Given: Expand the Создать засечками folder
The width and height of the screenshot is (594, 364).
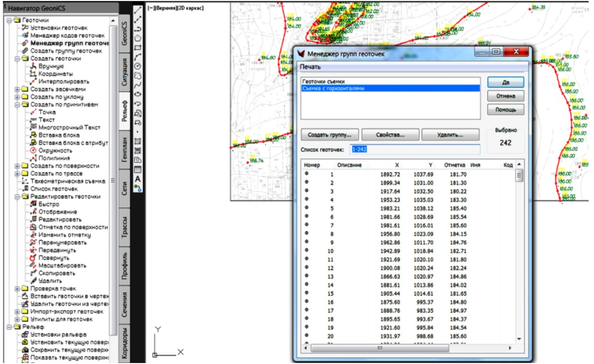Looking at the screenshot, I should (x=18, y=89).
